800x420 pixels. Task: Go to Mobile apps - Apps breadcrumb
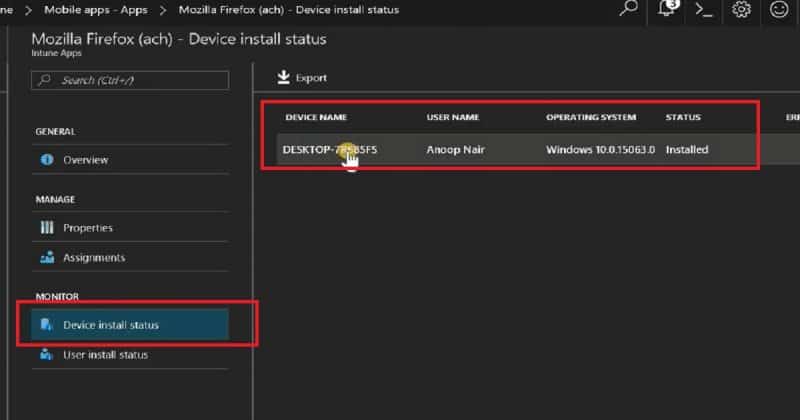click(96, 10)
